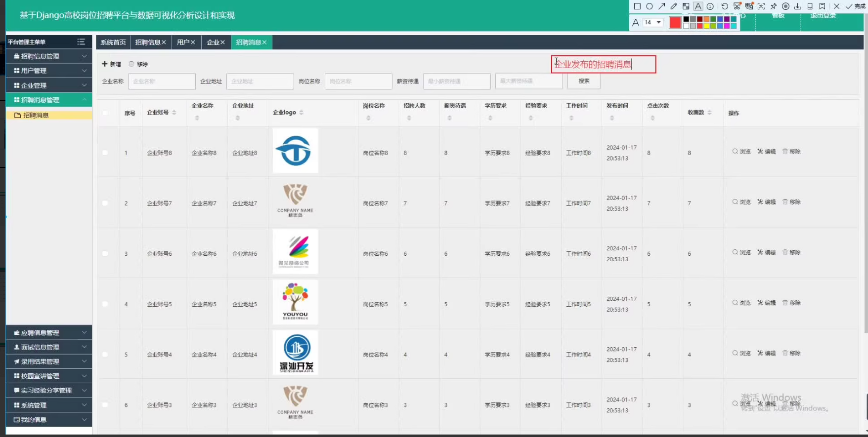Pin the screenshot to screen
Viewport: 868px width, 437px height.
click(x=774, y=6)
